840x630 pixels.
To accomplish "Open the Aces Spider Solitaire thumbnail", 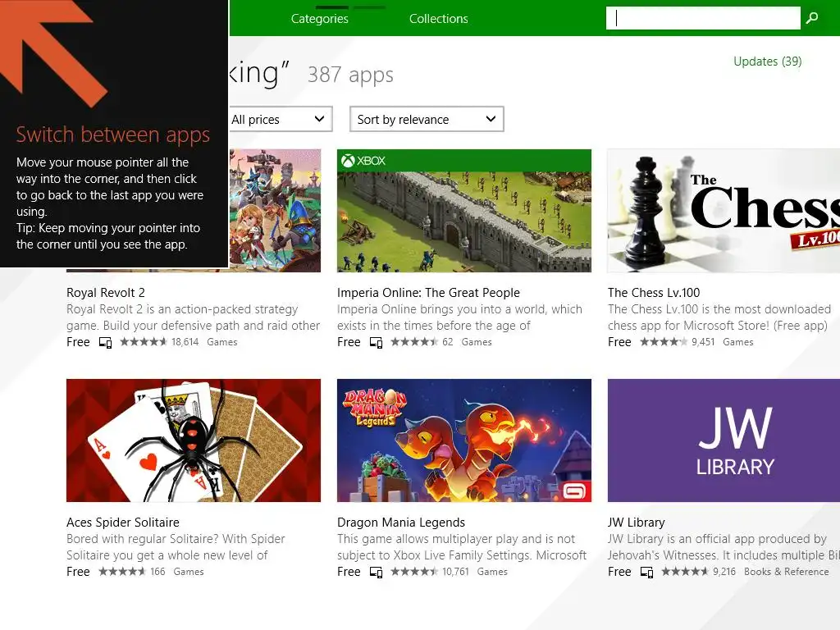I will coord(194,441).
